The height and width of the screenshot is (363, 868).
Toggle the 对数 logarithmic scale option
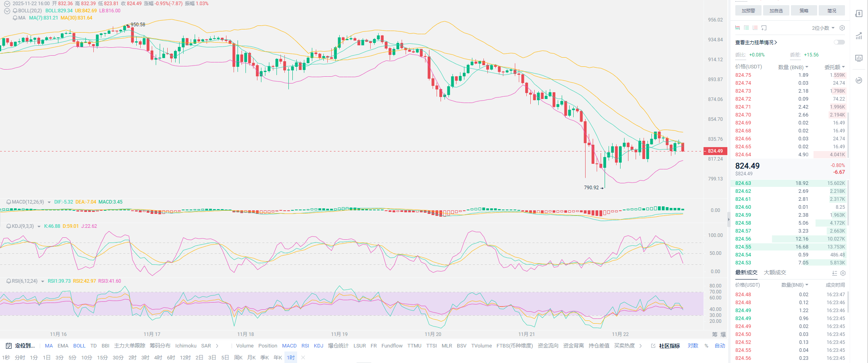tap(693, 346)
